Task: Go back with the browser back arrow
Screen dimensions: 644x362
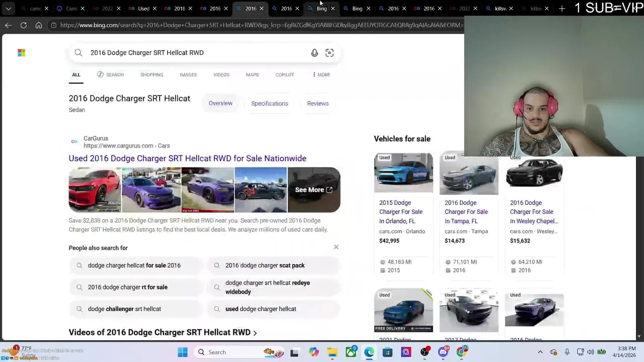Action: click(9, 25)
